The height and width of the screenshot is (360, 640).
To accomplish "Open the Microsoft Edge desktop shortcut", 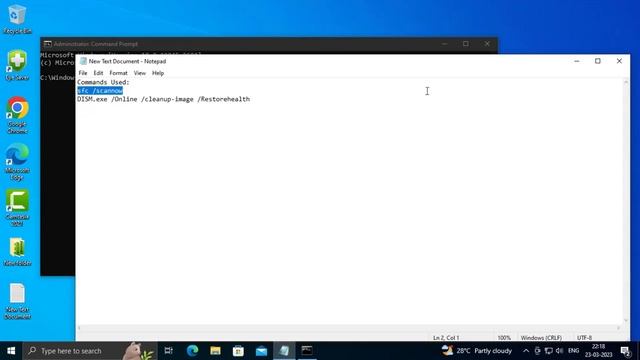I will [17, 161].
